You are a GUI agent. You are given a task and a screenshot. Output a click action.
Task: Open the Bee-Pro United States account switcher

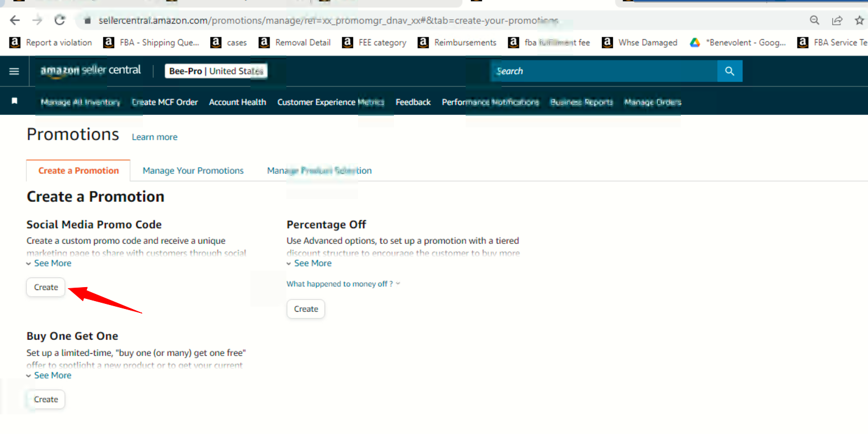pyautogui.click(x=216, y=71)
